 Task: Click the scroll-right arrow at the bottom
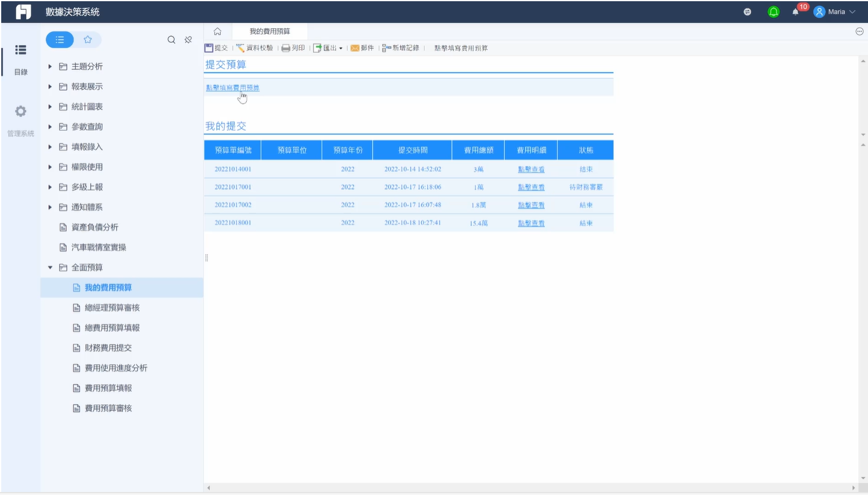coord(854,488)
